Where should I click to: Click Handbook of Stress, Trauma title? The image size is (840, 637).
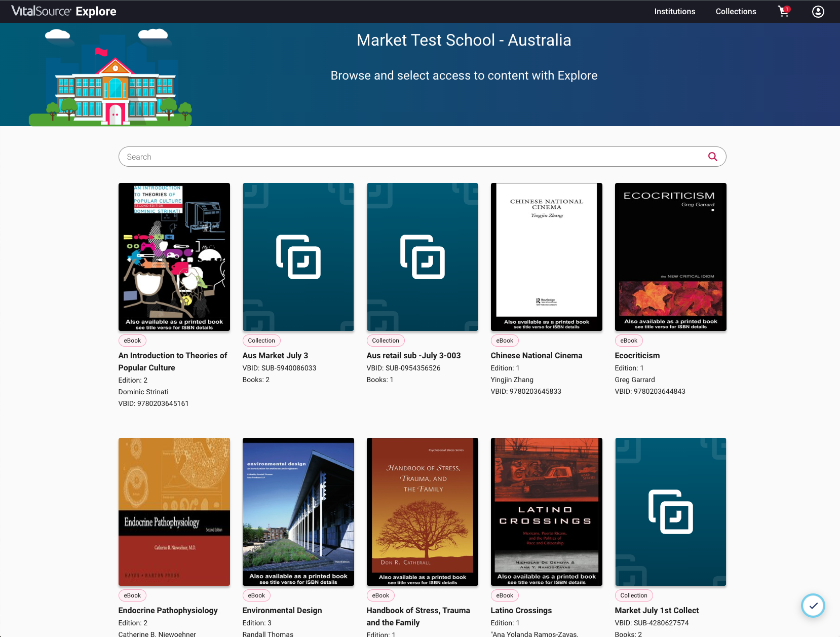click(x=418, y=617)
